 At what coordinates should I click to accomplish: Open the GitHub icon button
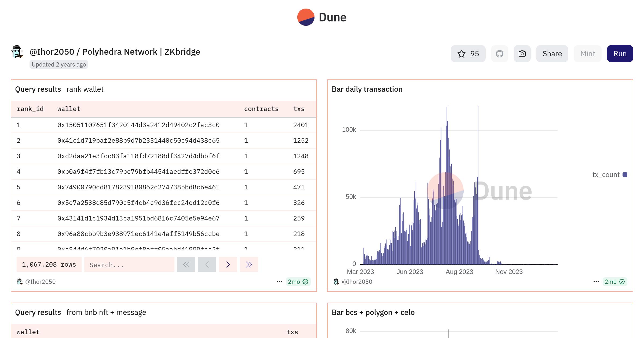499,54
